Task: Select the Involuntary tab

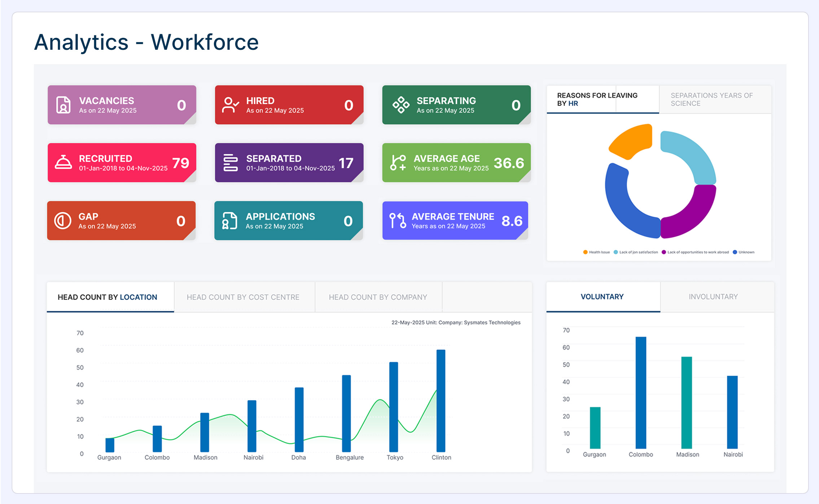Action: (x=713, y=297)
